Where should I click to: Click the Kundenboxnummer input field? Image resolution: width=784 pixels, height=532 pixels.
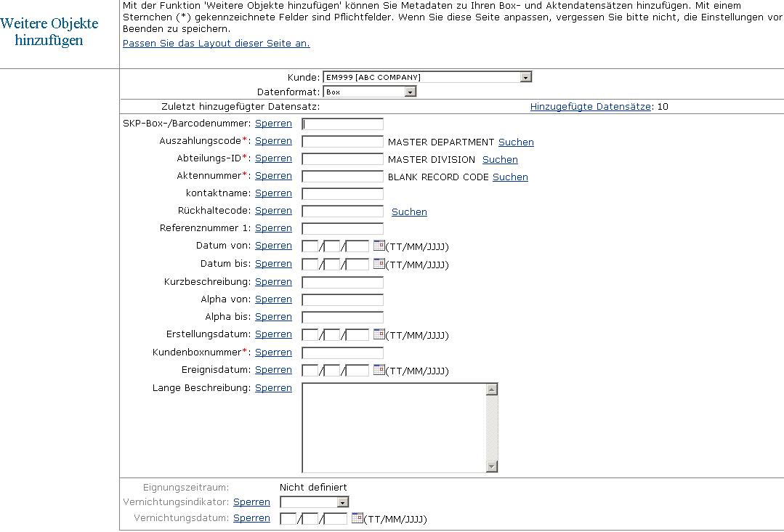(342, 352)
